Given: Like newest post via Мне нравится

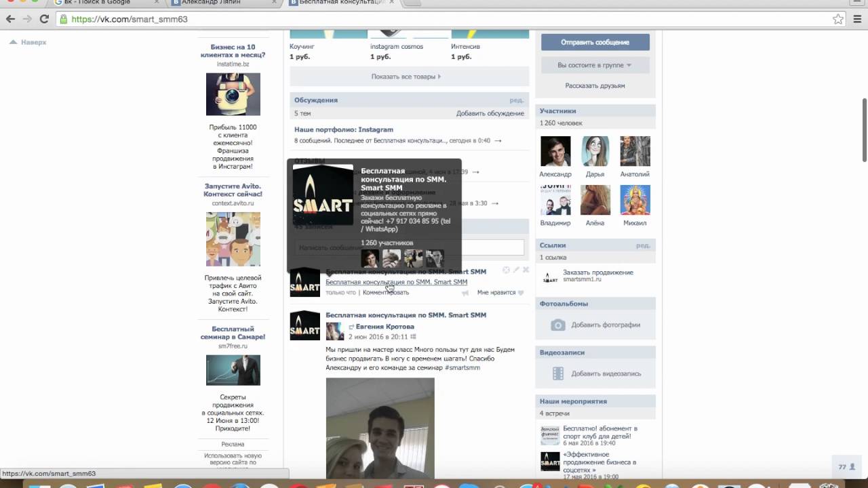Looking at the screenshot, I should pos(500,293).
